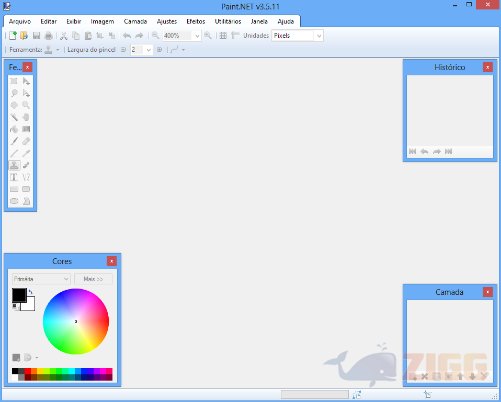
Task: Click the Redo arrow in main toolbar
Action: pyautogui.click(x=139, y=35)
